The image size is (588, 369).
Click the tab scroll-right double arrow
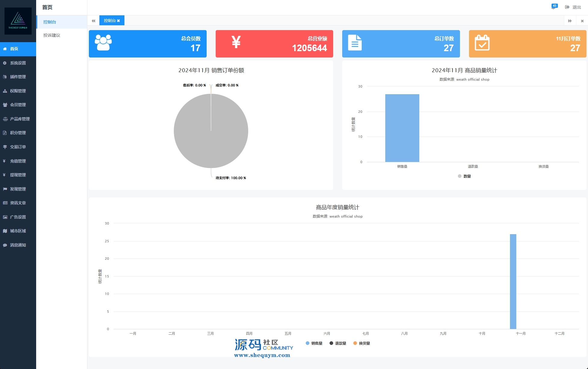(x=570, y=21)
